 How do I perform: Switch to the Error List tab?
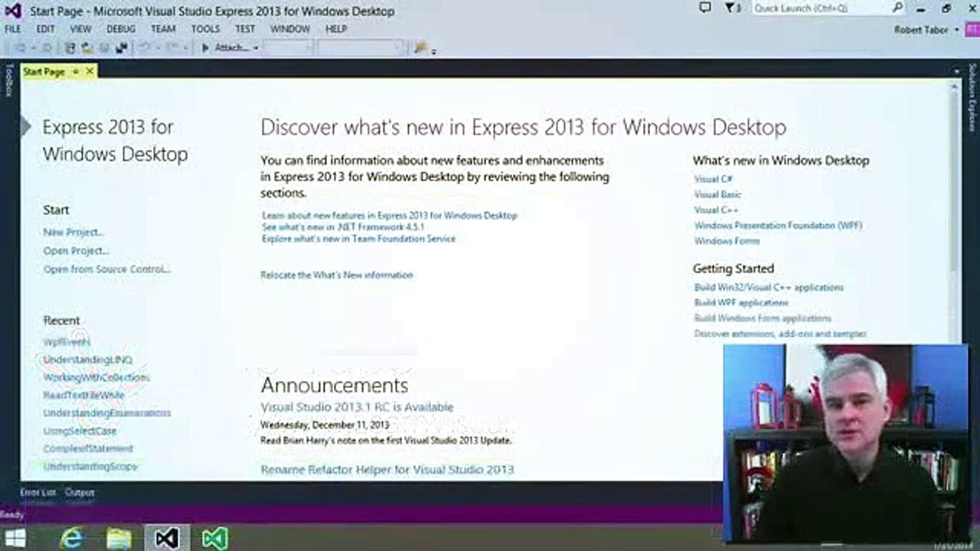point(38,493)
